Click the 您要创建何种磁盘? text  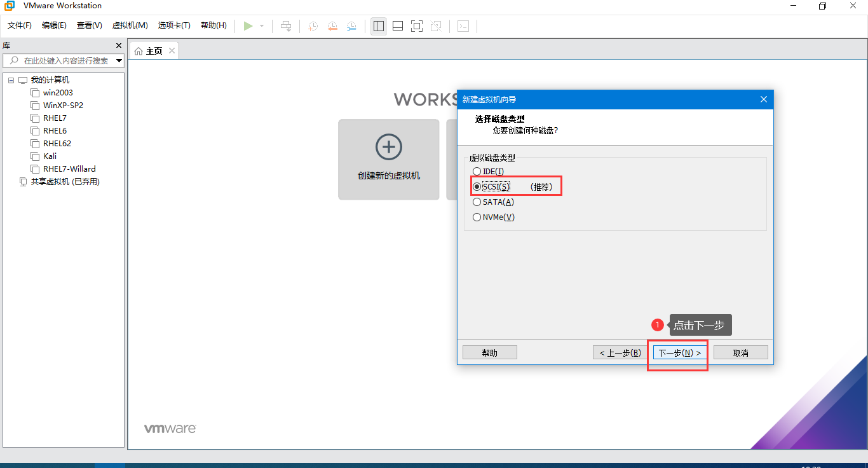pyautogui.click(x=526, y=130)
